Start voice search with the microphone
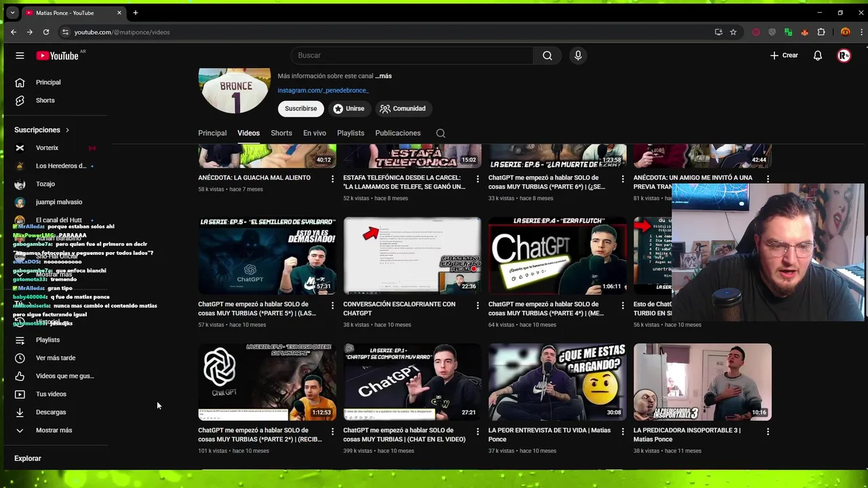This screenshot has height=488, width=868. 578,56
